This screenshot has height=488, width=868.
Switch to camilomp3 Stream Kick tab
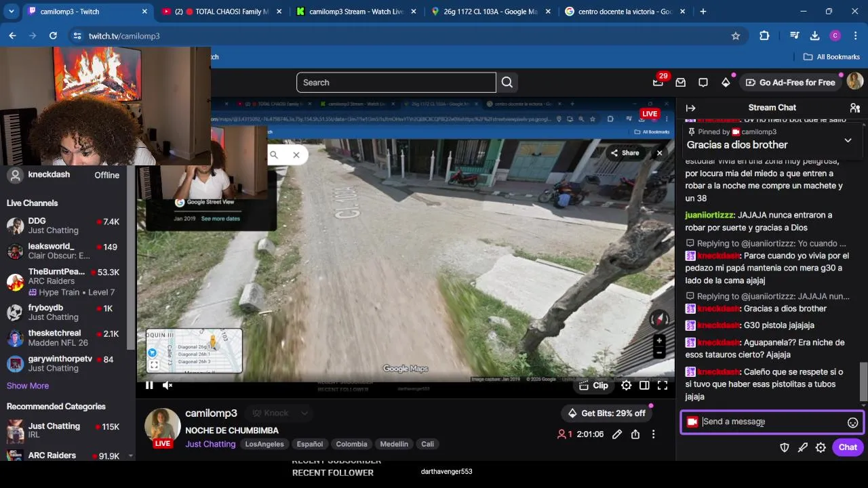(x=357, y=12)
